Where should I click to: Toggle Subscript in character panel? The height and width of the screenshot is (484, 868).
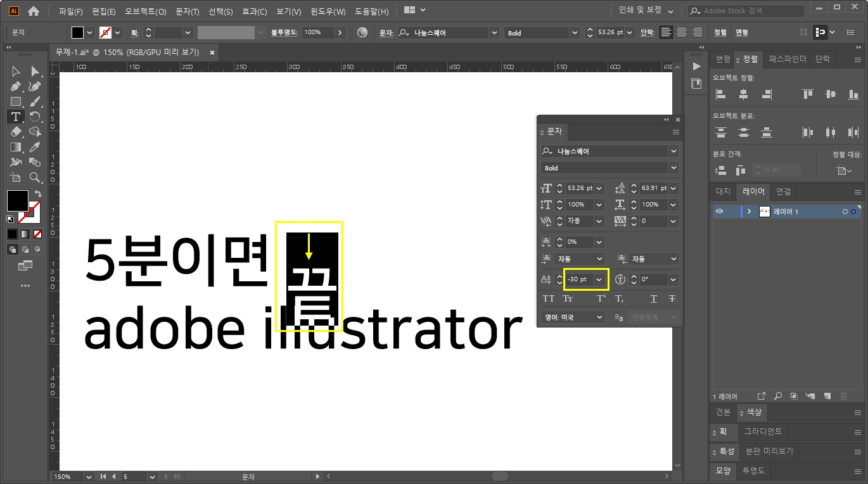pos(620,298)
